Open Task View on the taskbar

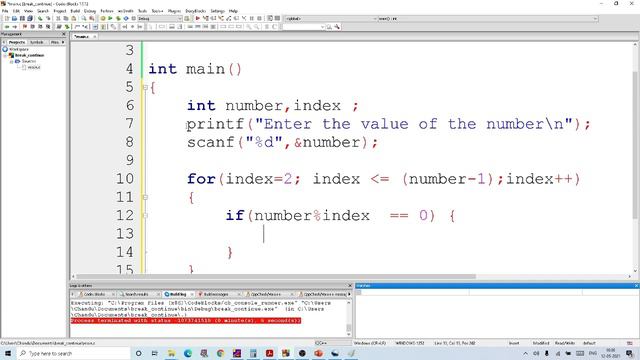point(155,353)
